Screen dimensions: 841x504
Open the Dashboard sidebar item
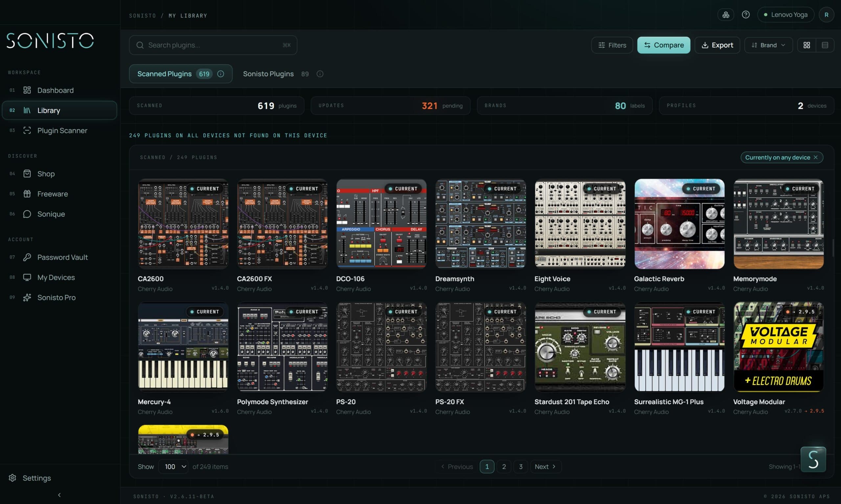point(59,90)
